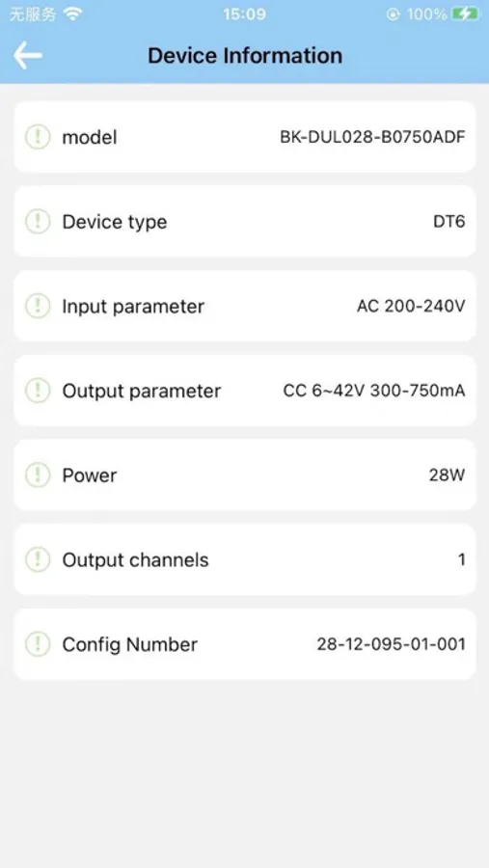489x868 pixels.
Task: Click the info icon beside Power
Action: [x=38, y=475]
